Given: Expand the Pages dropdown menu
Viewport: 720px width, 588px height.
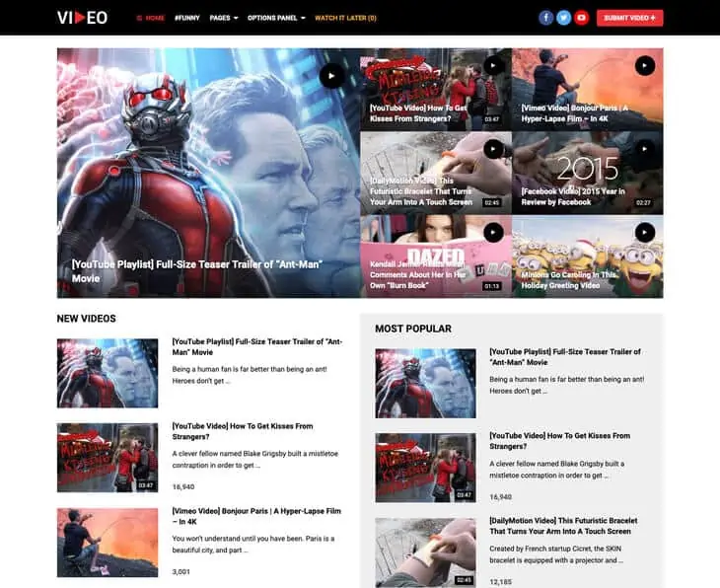Looking at the screenshot, I should coord(224,18).
